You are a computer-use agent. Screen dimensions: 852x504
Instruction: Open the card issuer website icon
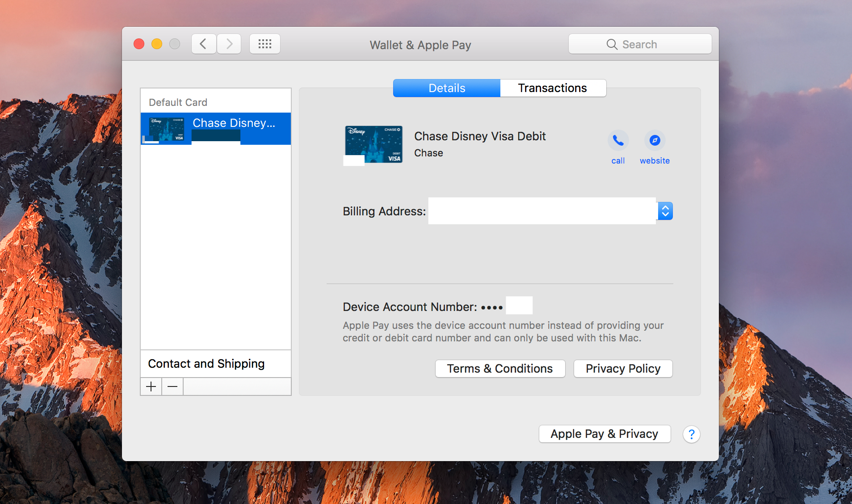pos(655,141)
